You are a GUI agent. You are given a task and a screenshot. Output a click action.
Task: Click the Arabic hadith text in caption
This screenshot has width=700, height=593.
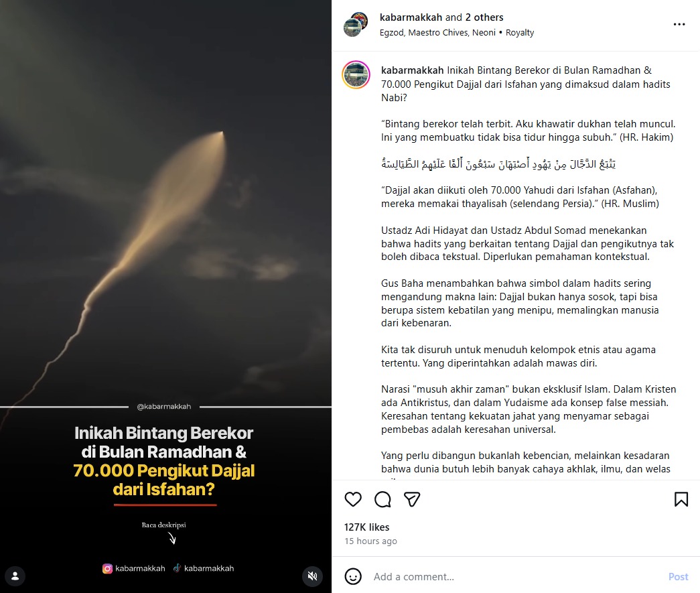point(498,164)
